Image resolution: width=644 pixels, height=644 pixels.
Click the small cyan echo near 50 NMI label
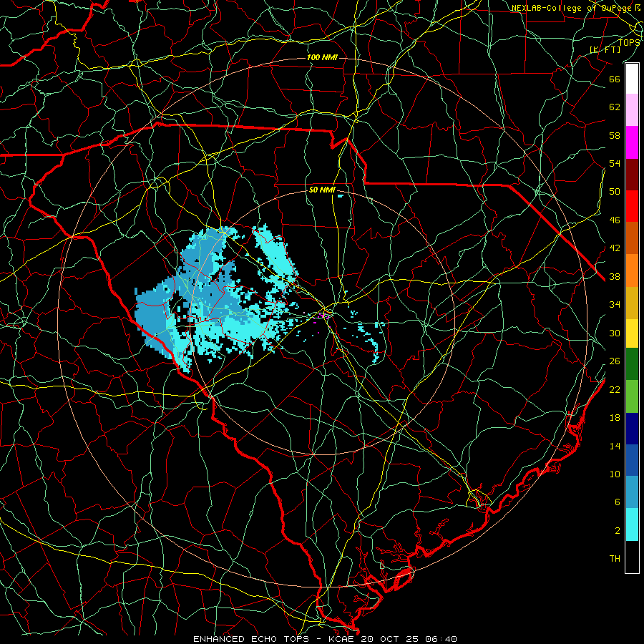point(340,196)
